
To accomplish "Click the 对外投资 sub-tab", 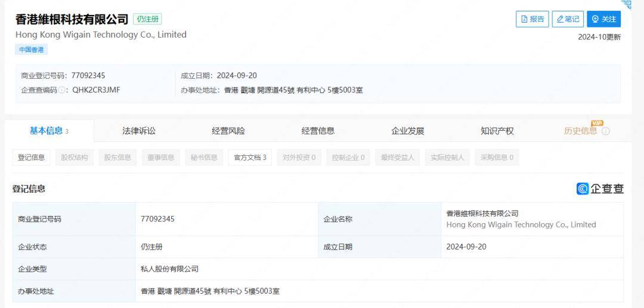I will tap(299, 158).
